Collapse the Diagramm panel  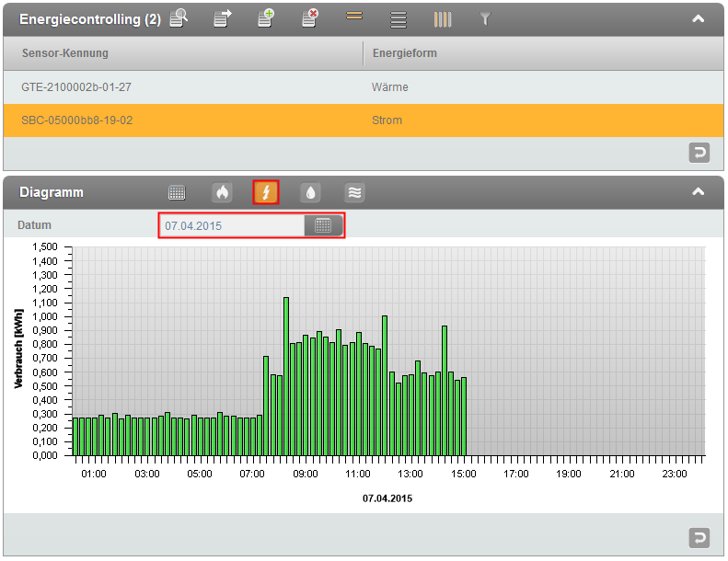tap(699, 192)
